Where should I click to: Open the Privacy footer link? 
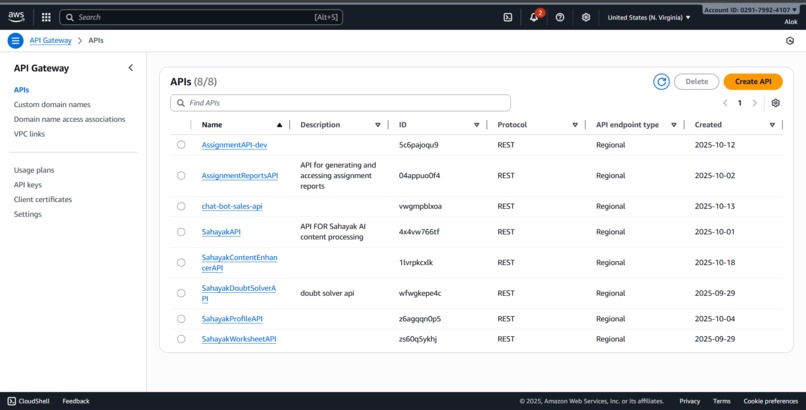689,401
